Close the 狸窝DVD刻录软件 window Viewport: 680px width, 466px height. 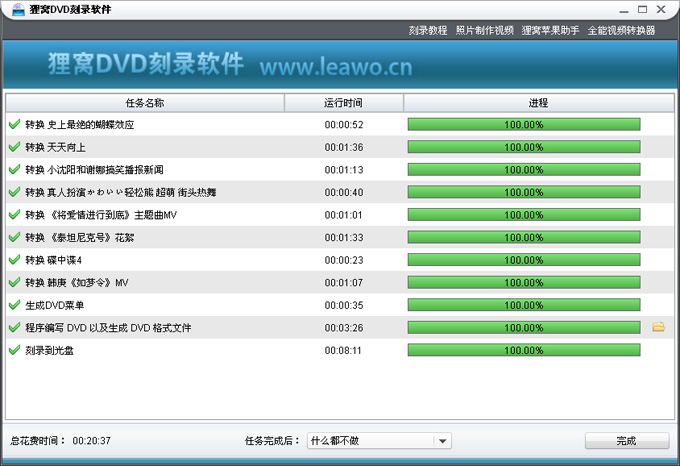tap(661, 9)
